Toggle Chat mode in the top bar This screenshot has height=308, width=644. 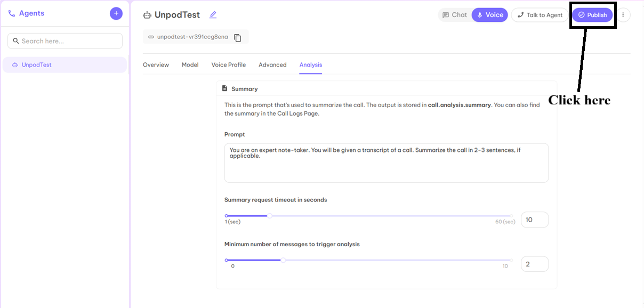point(455,14)
